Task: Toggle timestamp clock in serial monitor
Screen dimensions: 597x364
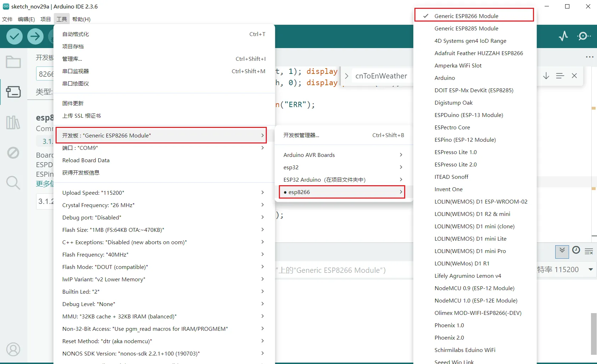Action: click(576, 250)
